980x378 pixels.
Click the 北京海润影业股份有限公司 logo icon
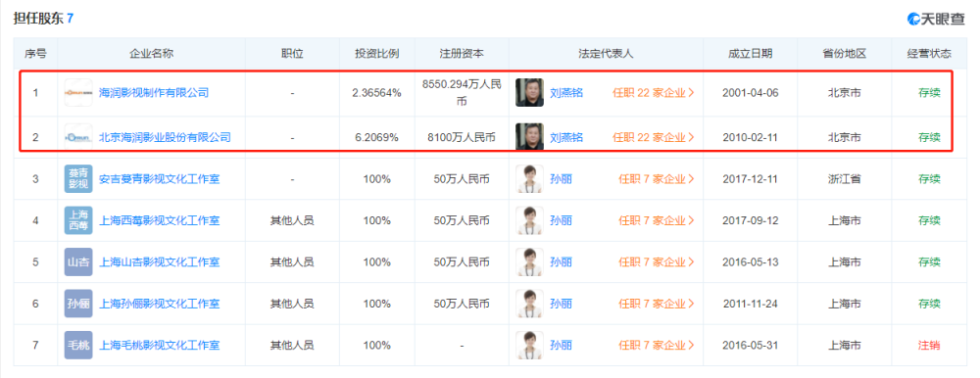pyautogui.click(x=78, y=137)
